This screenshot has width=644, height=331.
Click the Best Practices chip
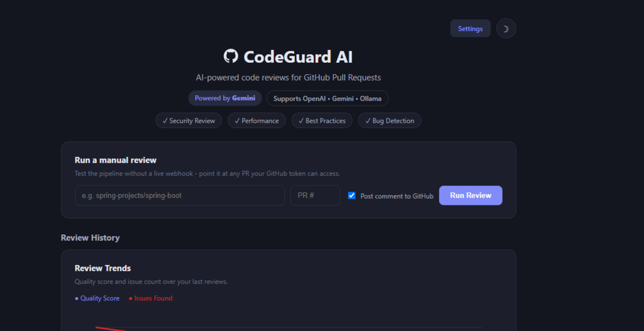click(x=322, y=120)
